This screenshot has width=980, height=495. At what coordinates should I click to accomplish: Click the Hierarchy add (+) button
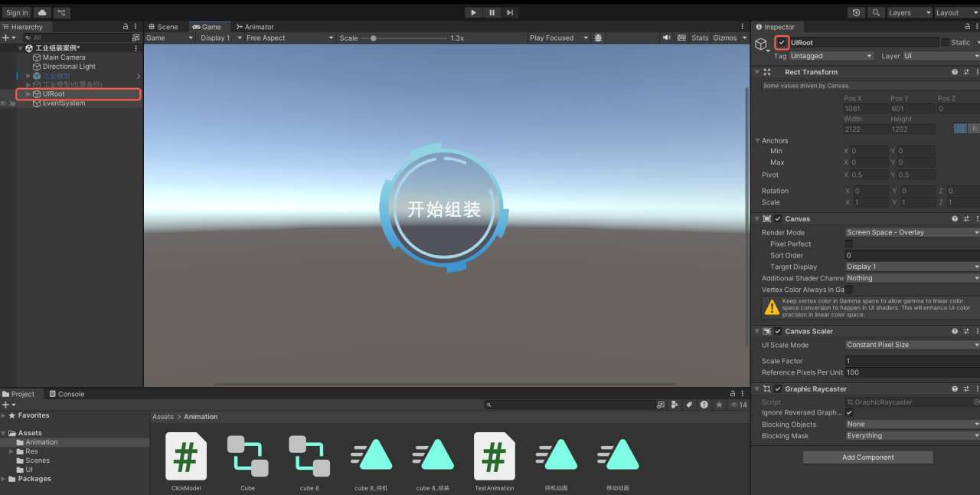point(6,38)
